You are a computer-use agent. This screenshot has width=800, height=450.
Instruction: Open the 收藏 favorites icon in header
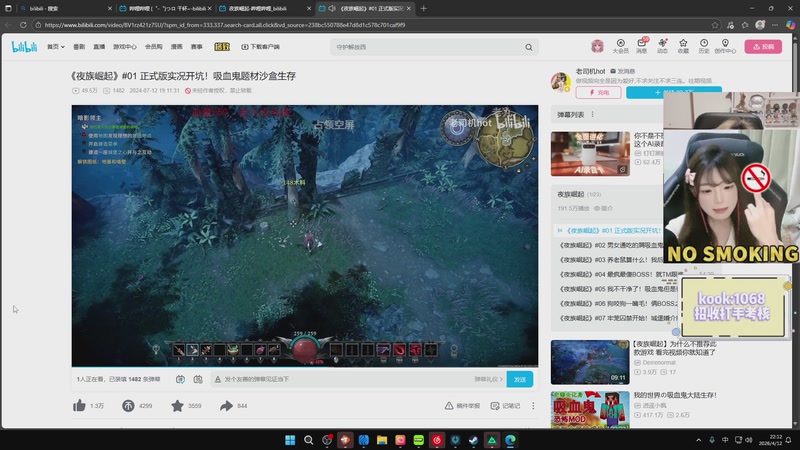[683, 46]
